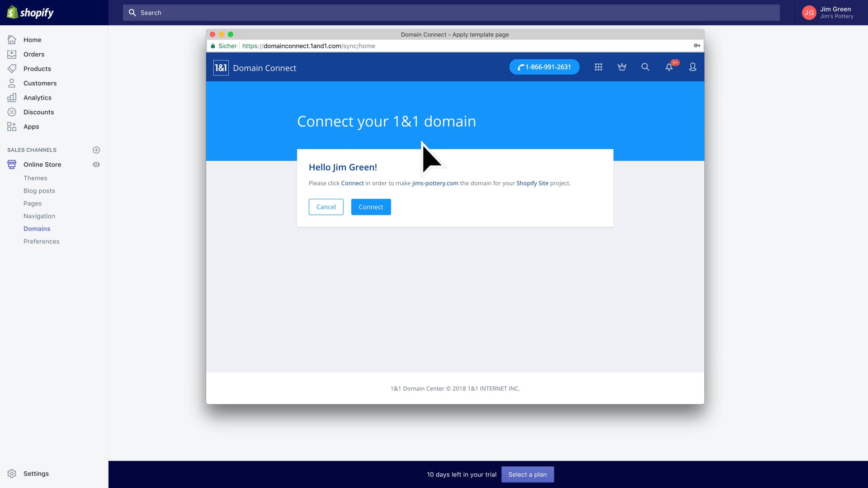This screenshot has width=868, height=488.
Task: Navigate to Products in sidebar
Action: (37, 69)
